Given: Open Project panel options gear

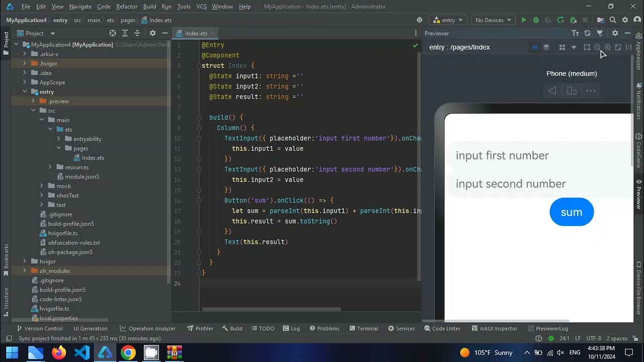Looking at the screenshot, I should pos(152,33).
